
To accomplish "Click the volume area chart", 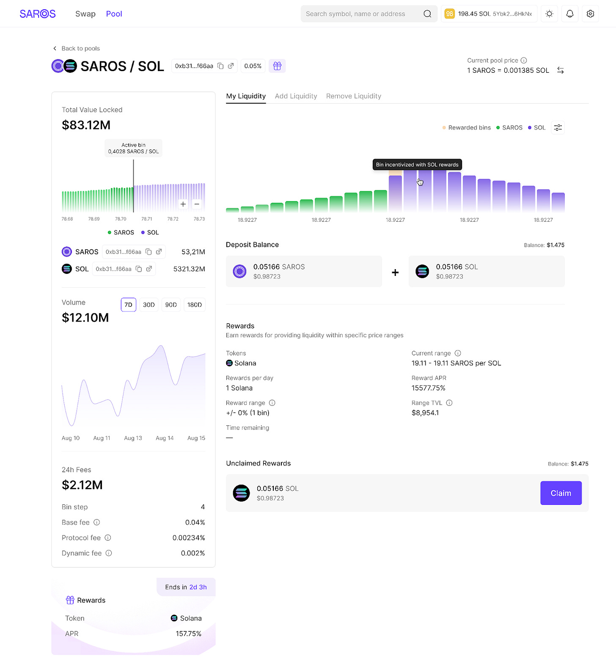I will pos(133,386).
